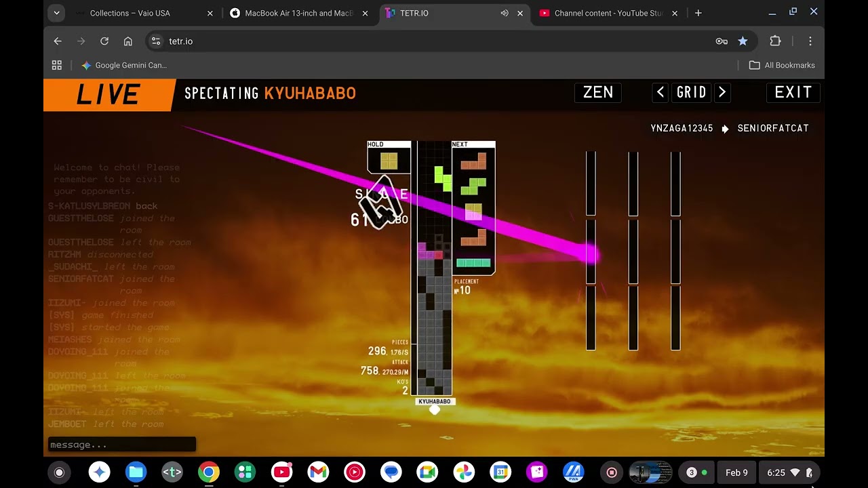Viewport: 868px width, 488px height.
Task: Go to previous spectate view arrow
Action: (660, 93)
